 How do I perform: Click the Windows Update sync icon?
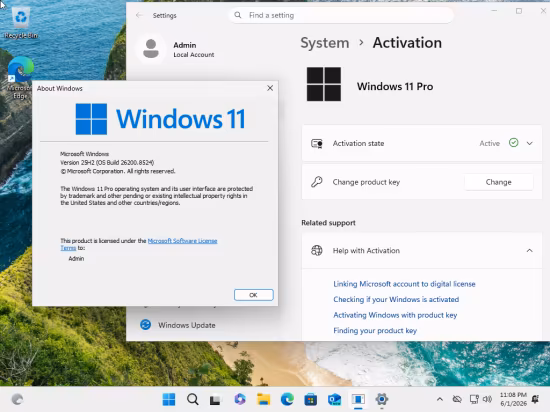point(146,325)
